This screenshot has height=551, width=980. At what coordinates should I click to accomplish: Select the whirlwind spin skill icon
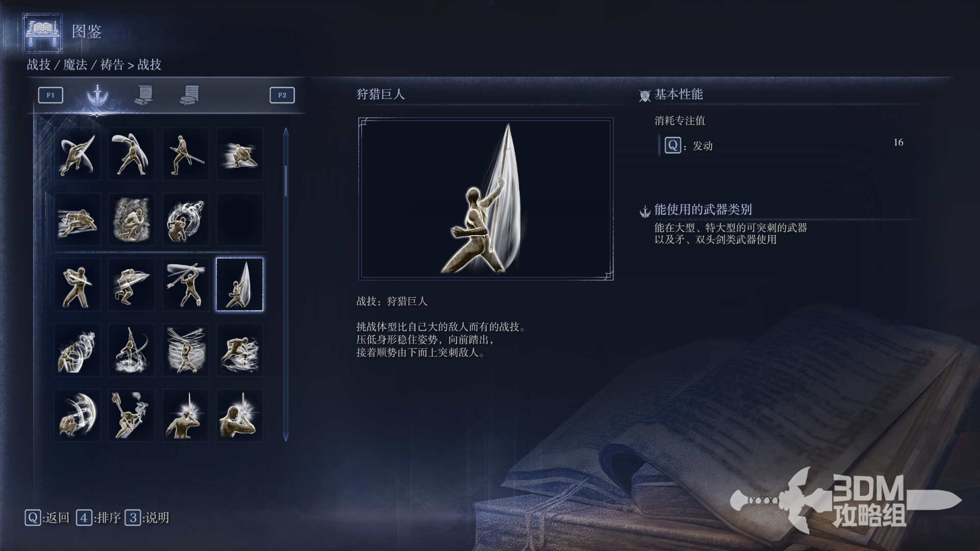coord(185,219)
